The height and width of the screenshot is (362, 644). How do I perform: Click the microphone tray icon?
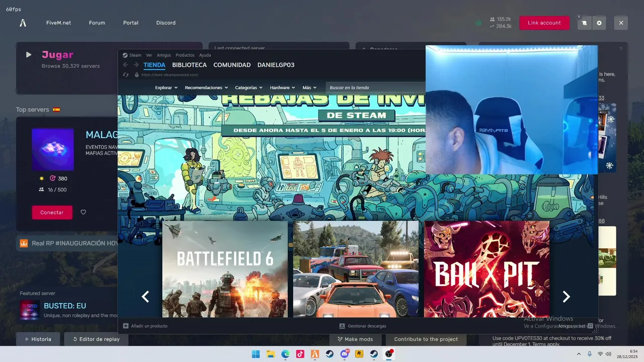[x=590, y=354]
